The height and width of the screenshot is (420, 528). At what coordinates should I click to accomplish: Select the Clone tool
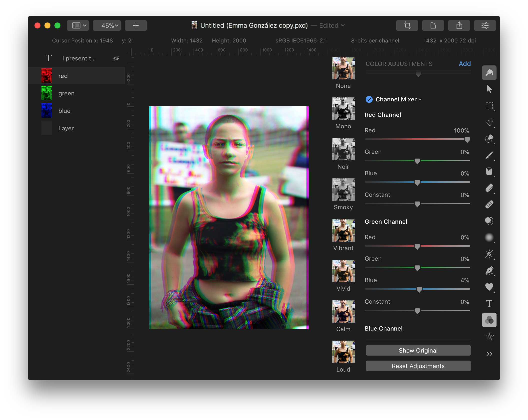pyautogui.click(x=489, y=221)
